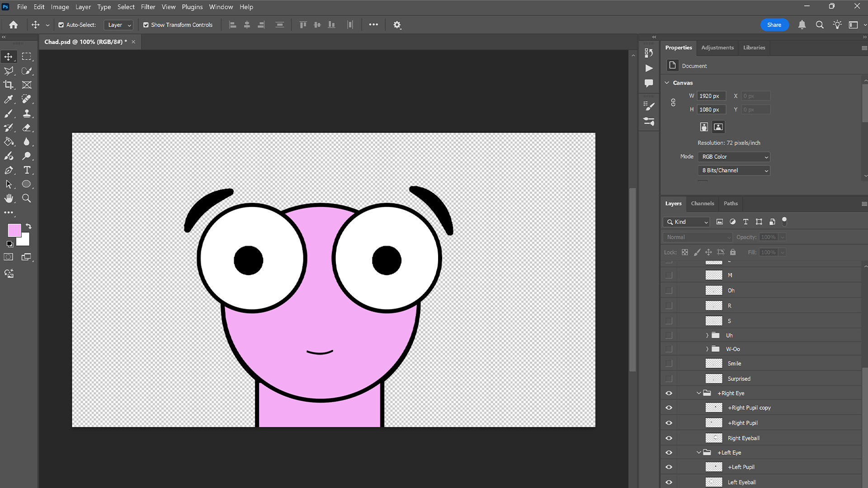This screenshot has height=488, width=868.
Task: Collapse the +Right Eye group
Action: point(699,393)
